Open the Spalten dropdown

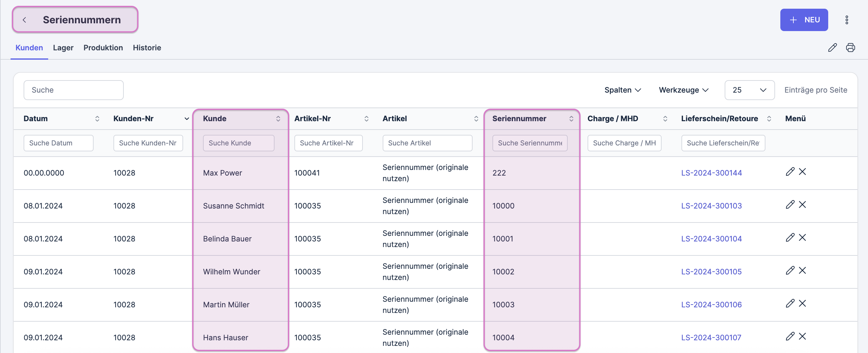click(622, 90)
